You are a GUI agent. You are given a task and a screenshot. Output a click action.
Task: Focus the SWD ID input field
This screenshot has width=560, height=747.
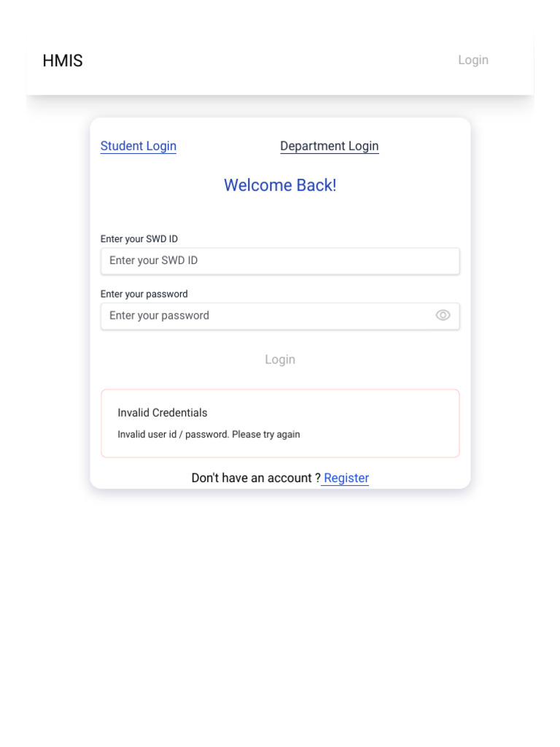click(280, 260)
